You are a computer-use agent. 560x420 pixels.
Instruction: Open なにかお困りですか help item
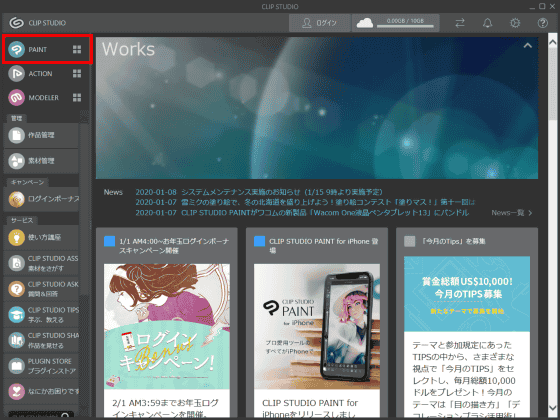point(41,391)
